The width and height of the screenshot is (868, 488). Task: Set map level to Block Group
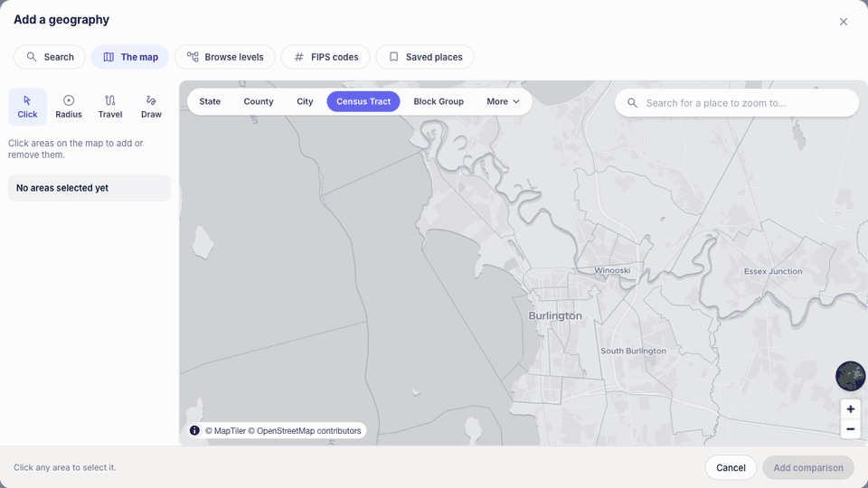pyautogui.click(x=439, y=101)
